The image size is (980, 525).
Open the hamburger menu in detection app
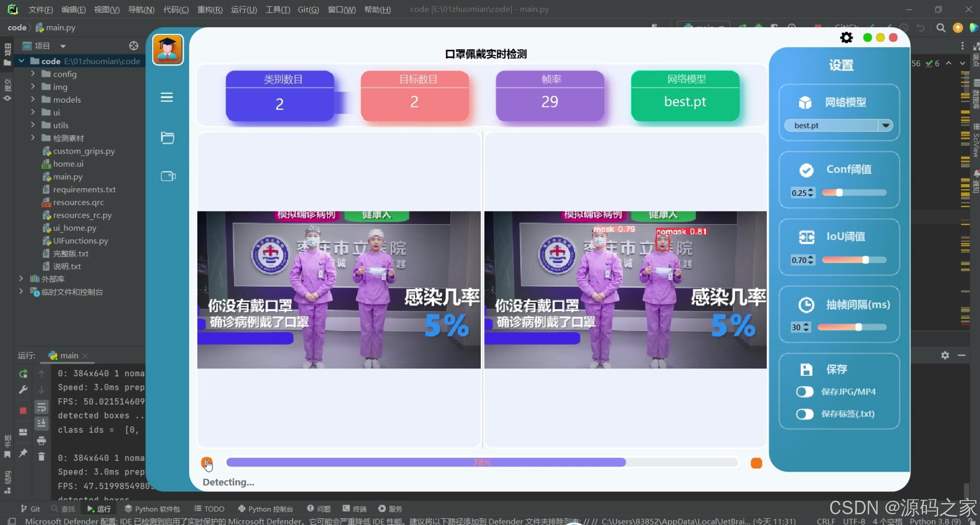coord(167,97)
